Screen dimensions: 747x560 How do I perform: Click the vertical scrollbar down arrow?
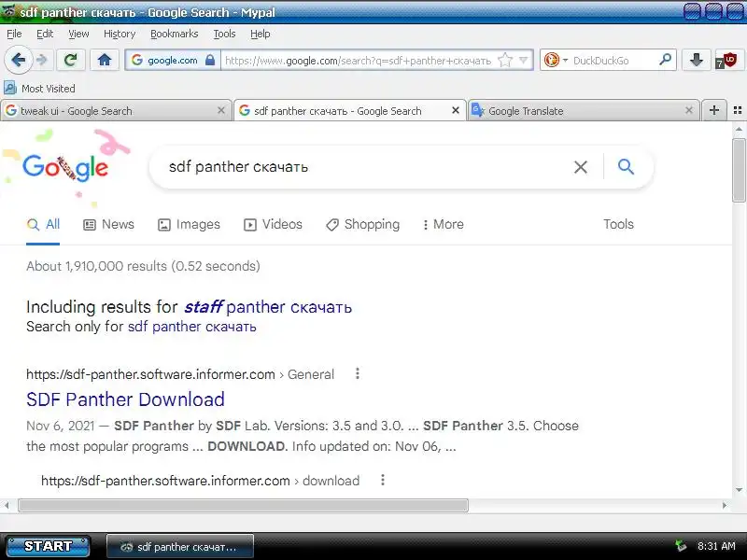coord(739,490)
